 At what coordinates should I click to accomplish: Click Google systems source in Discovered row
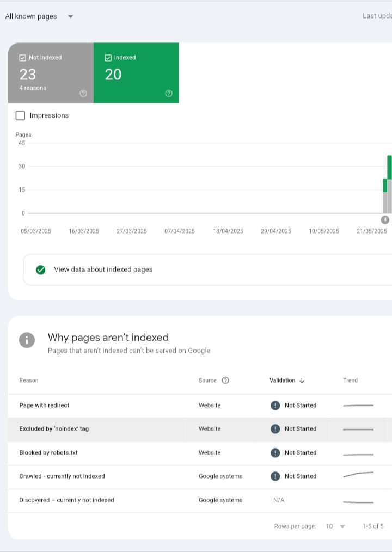[220, 500]
